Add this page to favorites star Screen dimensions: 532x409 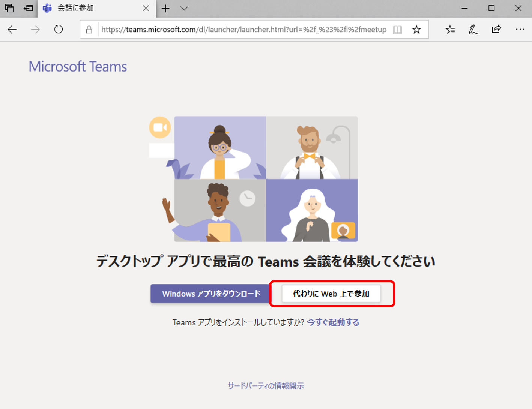coord(416,30)
